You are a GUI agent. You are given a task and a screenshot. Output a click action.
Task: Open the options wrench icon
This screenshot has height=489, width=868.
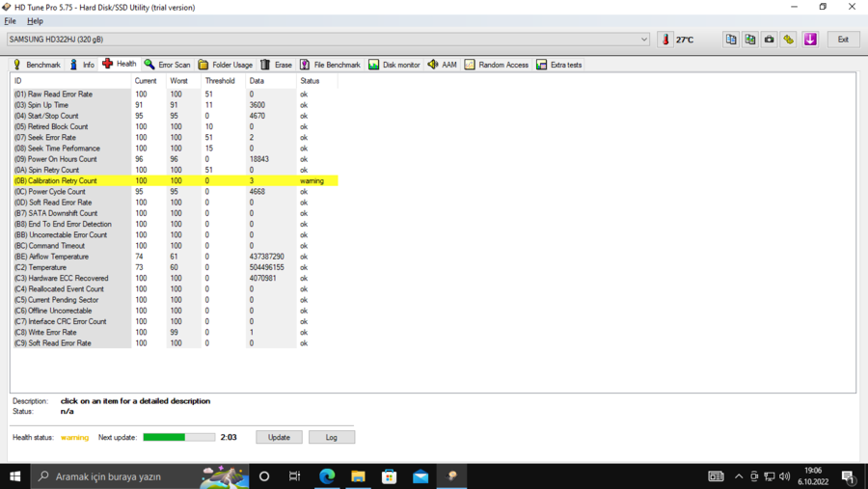pos(789,40)
